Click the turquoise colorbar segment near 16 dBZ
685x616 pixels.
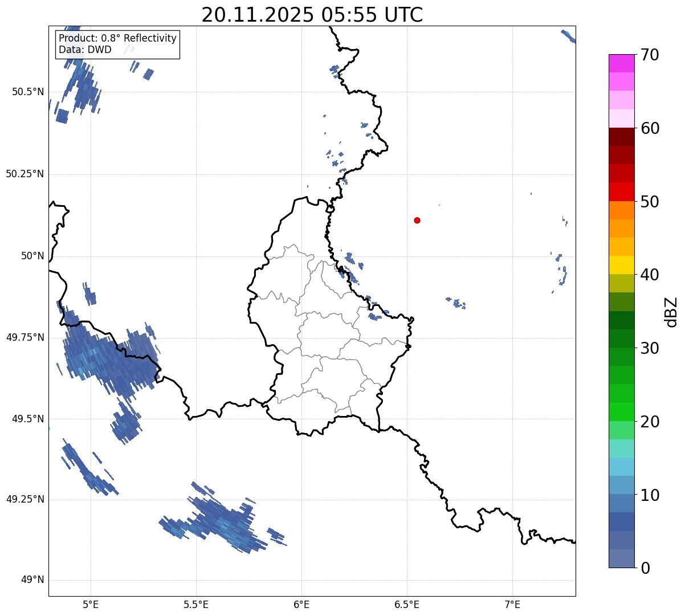[x=621, y=448]
